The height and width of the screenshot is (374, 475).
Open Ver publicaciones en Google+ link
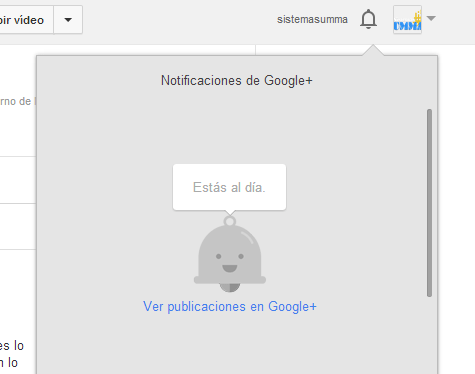coord(230,306)
